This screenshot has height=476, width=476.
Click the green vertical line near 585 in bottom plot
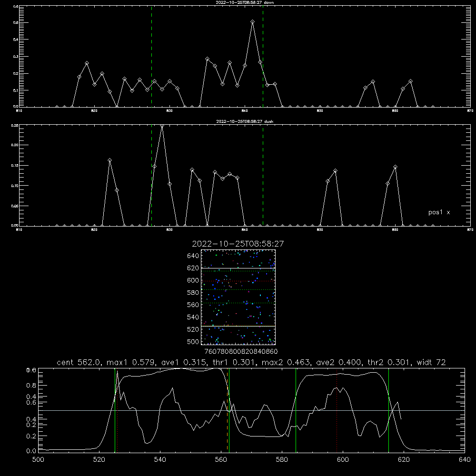tap(296, 410)
